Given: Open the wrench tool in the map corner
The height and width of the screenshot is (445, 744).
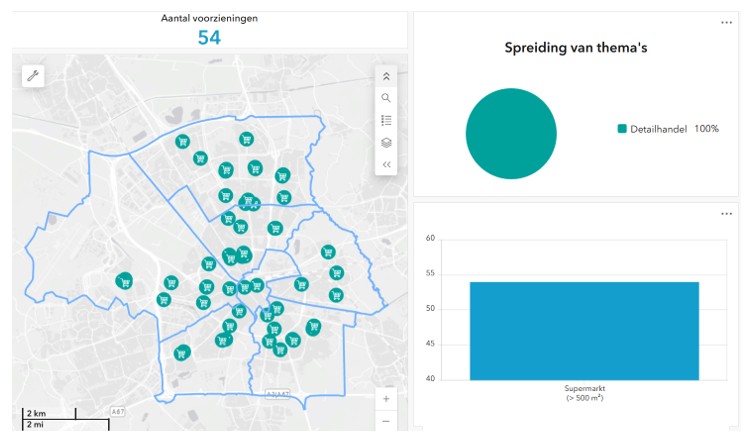Looking at the screenshot, I should (x=33, y=76).
